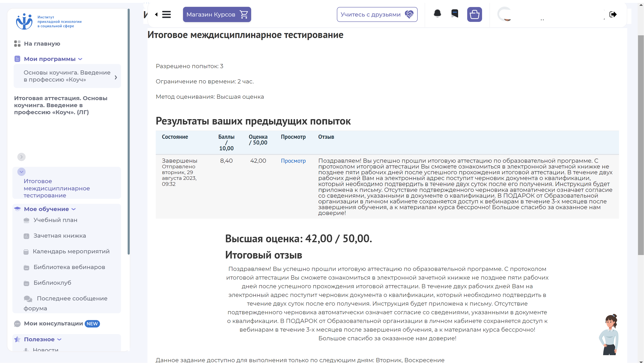This screenshot has height=363, width=644.
Task: Expand Мои программы chevron
Action: tap(80, 59)
